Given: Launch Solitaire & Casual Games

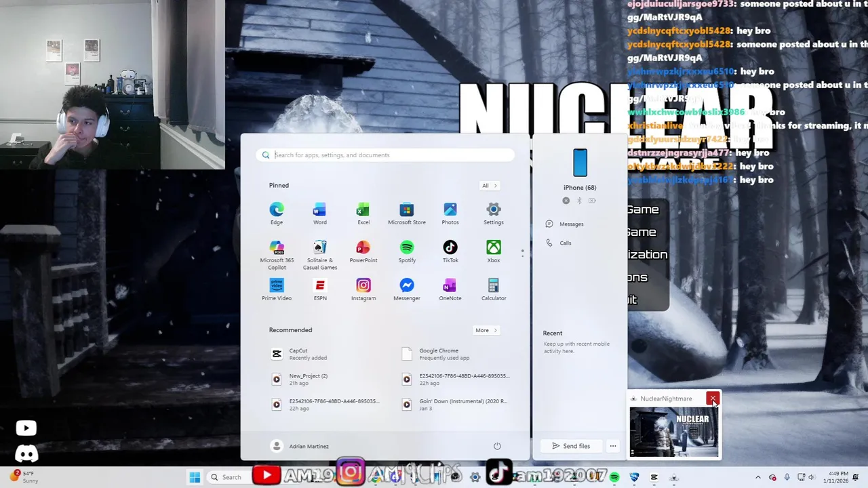Looking at the screenshot, I should [x=320, y=255].
